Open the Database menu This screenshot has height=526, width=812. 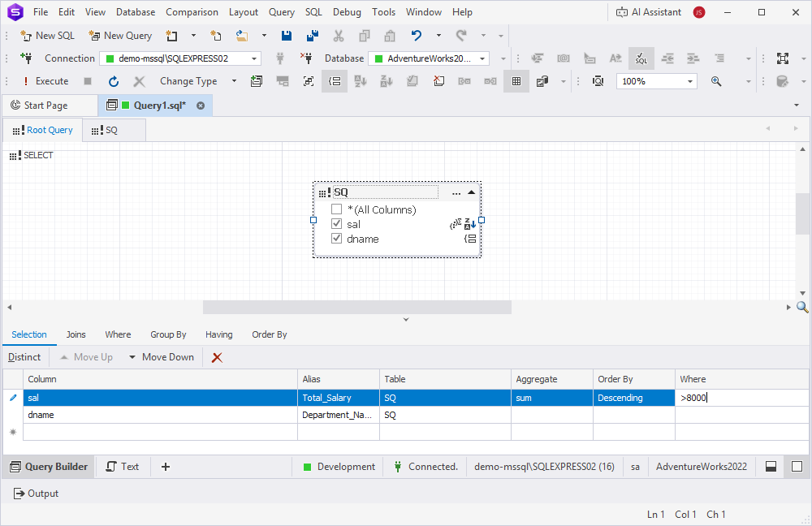(136, 12)
